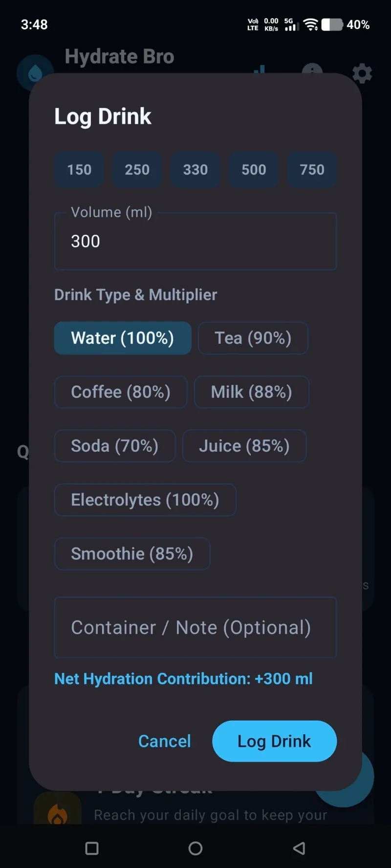This screenshot has height=868, width=391.
Task: Select Electrolytes (100%) drink type
Action: coord(145,500)
